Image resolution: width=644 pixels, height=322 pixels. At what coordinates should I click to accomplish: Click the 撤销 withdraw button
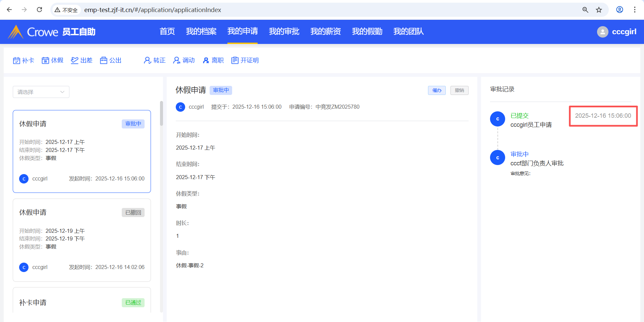pos(459,90)
